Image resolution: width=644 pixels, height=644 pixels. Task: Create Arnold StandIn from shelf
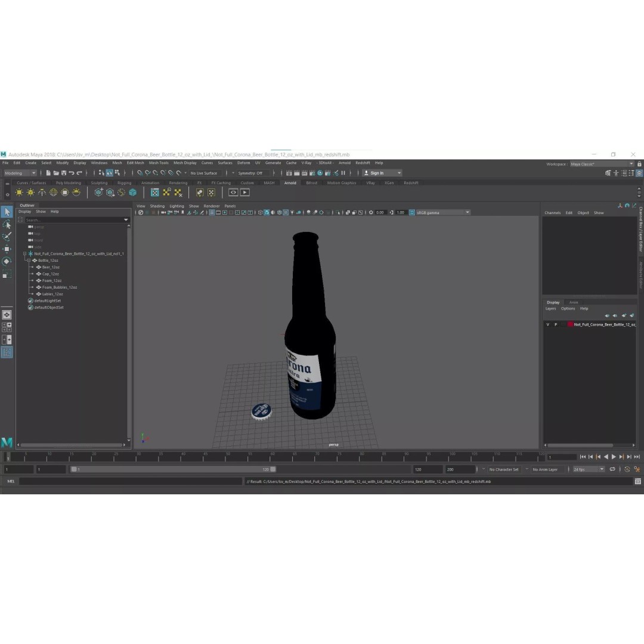click(x=98, y=192)
